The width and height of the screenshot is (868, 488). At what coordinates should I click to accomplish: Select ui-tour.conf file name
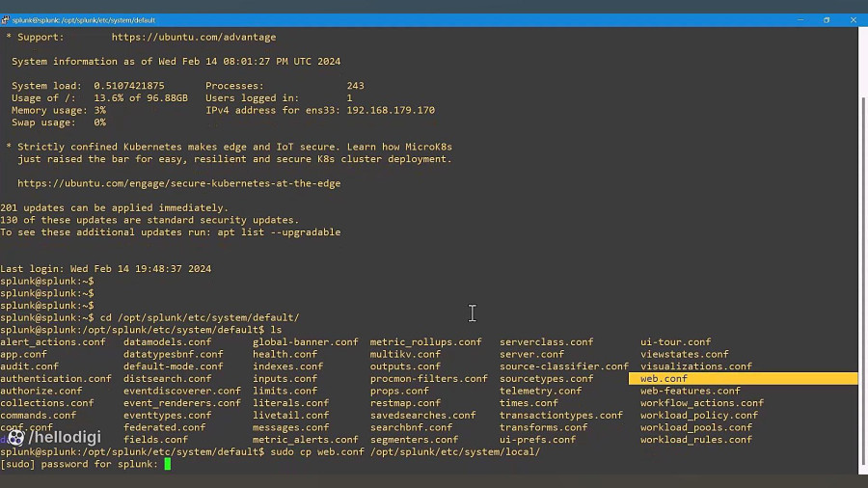click(676, 342)
